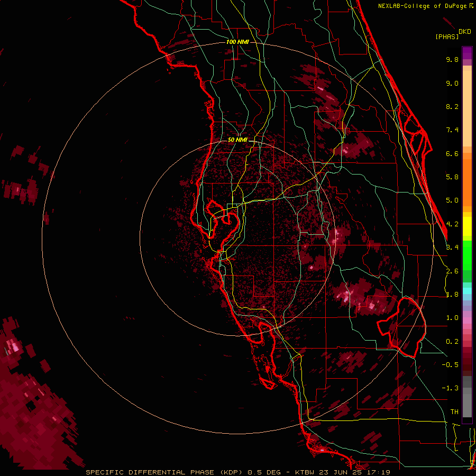
Task: Click the 9.8 value on the color scale
Action: coord(452,59)
